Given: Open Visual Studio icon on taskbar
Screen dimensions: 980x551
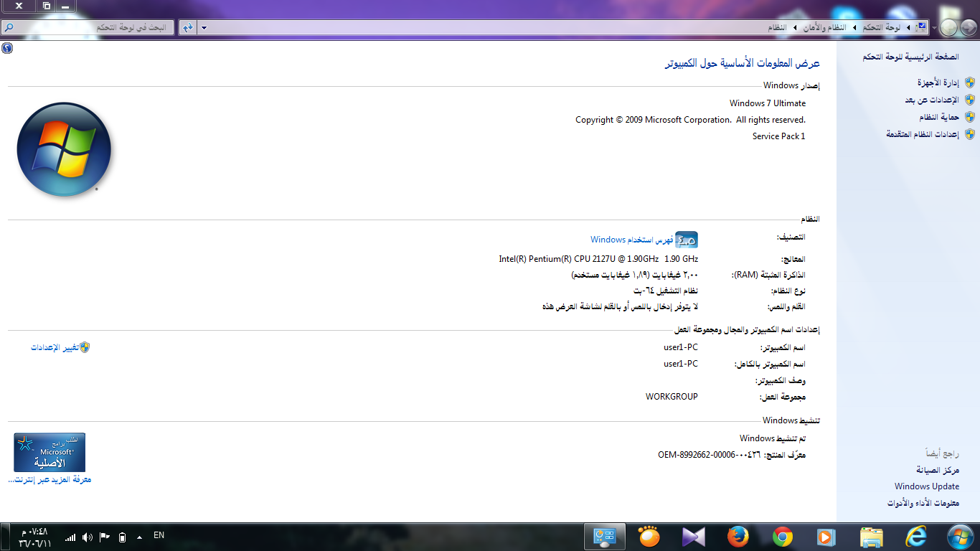Looking at the screenshot, I should 693,537.
